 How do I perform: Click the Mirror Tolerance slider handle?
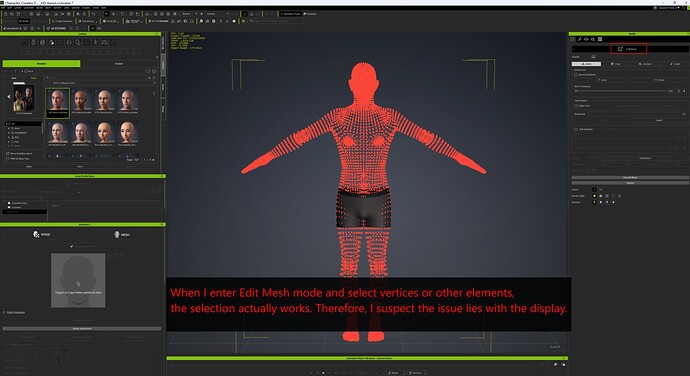[576, 91]
